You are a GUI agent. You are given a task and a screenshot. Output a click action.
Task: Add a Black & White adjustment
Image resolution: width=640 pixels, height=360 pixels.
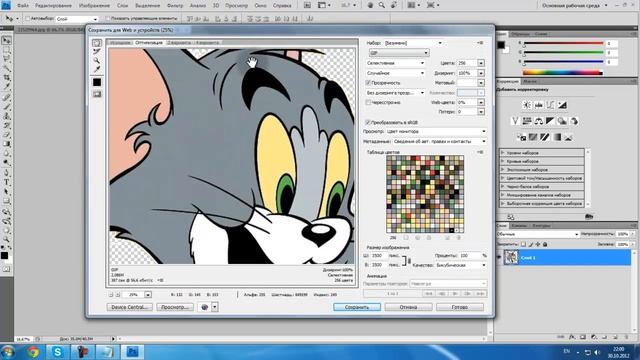[551, 121]
